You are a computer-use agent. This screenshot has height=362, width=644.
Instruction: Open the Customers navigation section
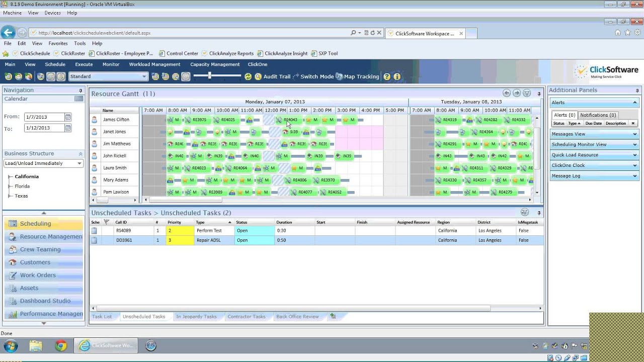tap(43, 262)
